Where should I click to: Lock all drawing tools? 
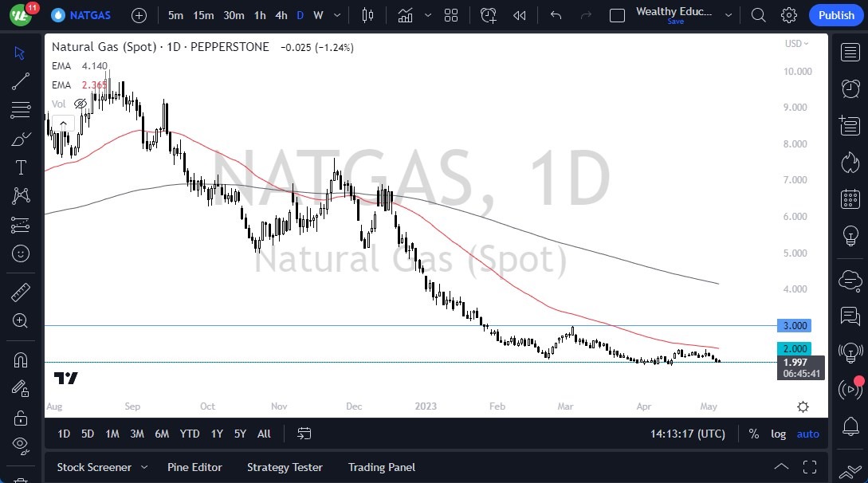[x=21, y=417]
